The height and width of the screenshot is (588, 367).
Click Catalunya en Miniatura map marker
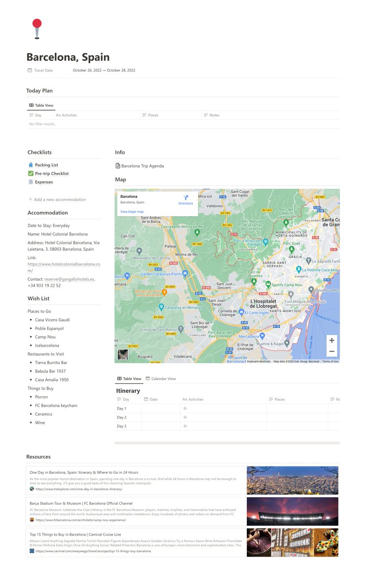tap(161, 307)
